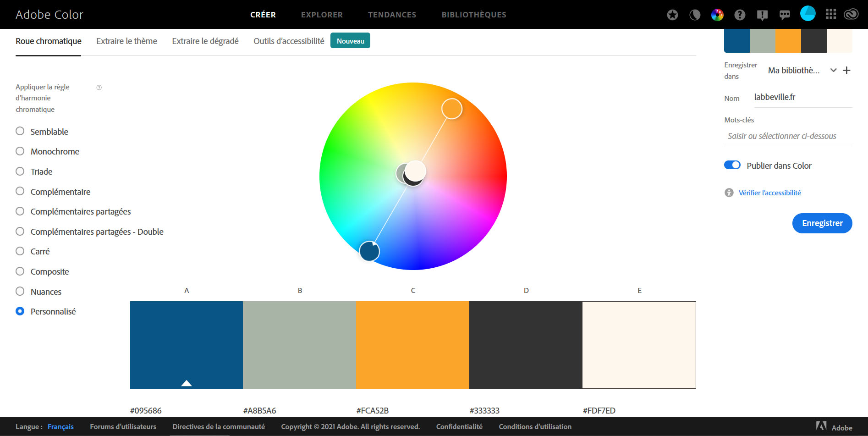Screen dimensions: 868x436
Task: Select dark swatch D #333333
Action: tap(526, 345)
